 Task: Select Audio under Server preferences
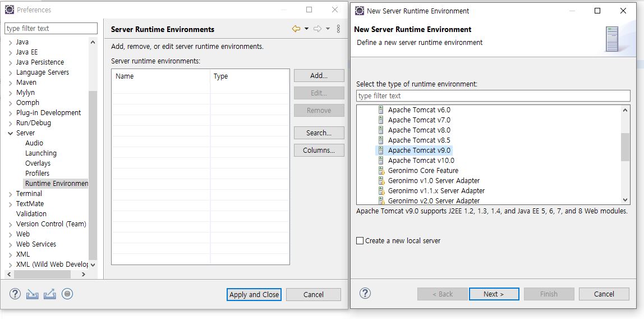click(34, 143)
